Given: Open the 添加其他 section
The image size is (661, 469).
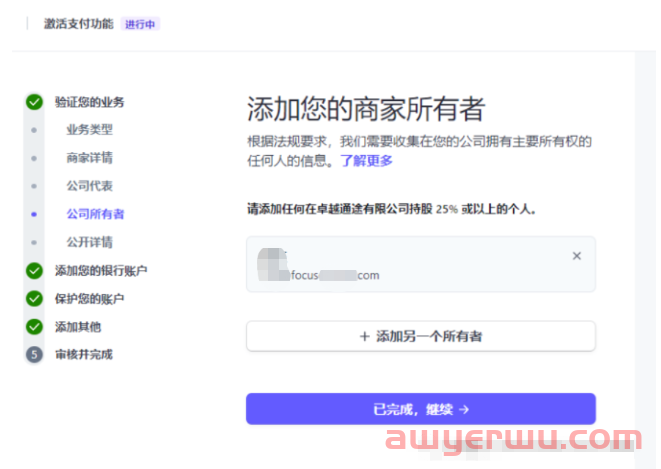Looking at the screenshot, I should [x=78, y=327].
